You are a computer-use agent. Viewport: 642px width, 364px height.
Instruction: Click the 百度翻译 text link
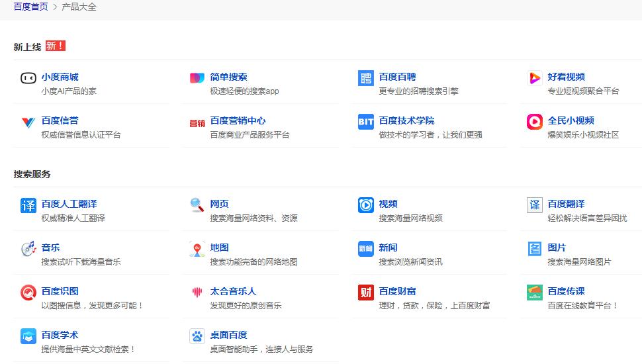pyautogui.click(x=566, y=204)
